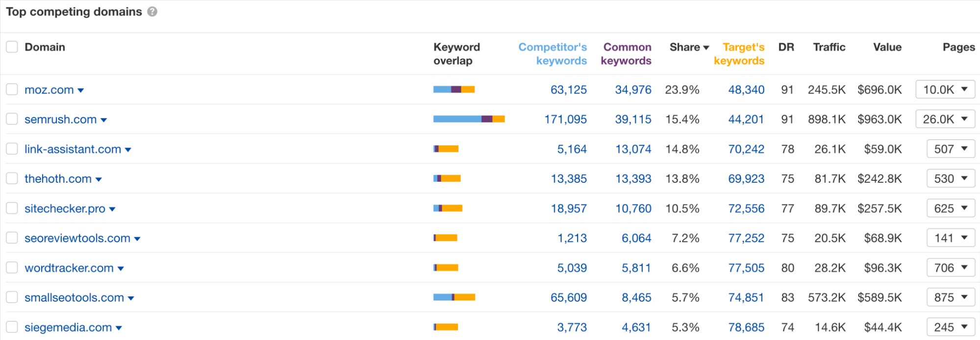Image resolution: width=980 pixels, height=340 pixels.
Task: Sort by Common keywords column header
Action: click(x=626, y=54)
